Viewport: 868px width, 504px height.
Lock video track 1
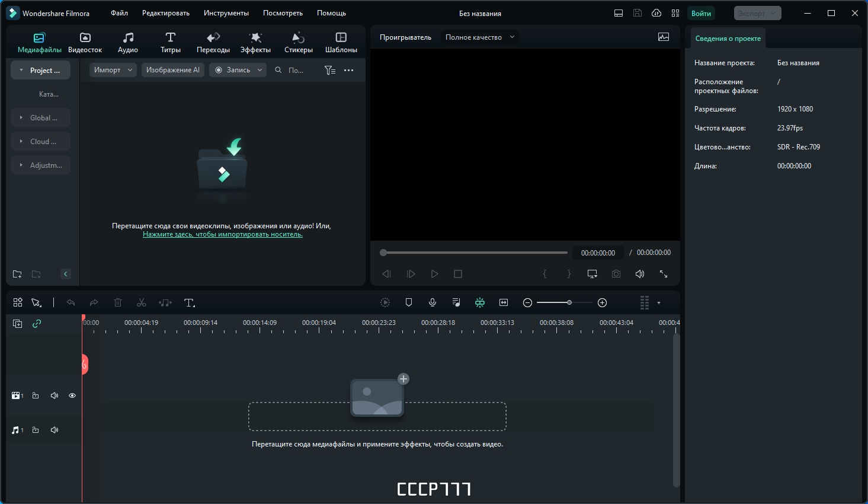click(x=36, y=395)
